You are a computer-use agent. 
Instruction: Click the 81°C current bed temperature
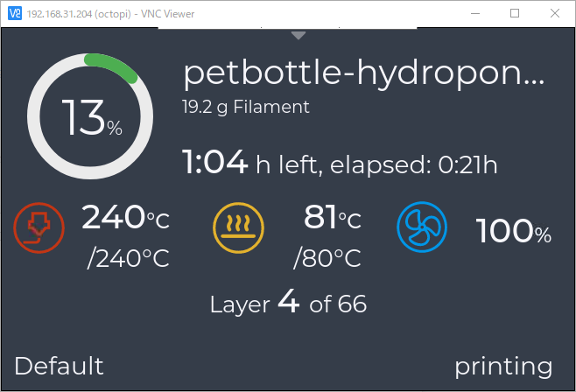[x=333, y=217]
